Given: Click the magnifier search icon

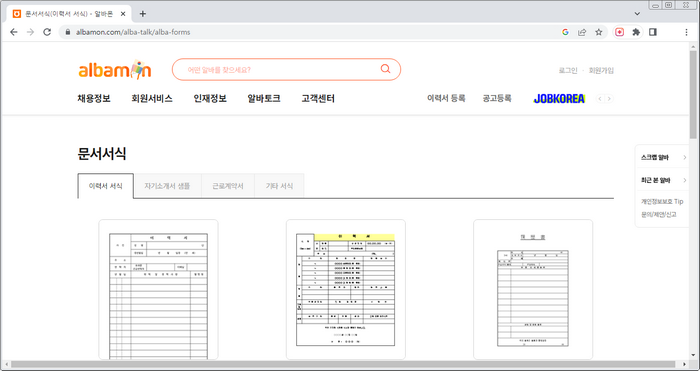Looking at the screenshot, I should click(385, 69).
